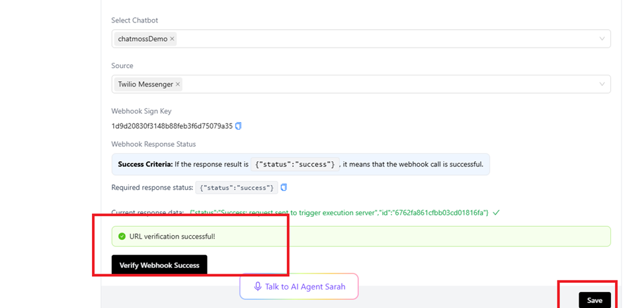Click the Verify Webhook Success button
Screen dimensions: 644x308
point(159,265)
